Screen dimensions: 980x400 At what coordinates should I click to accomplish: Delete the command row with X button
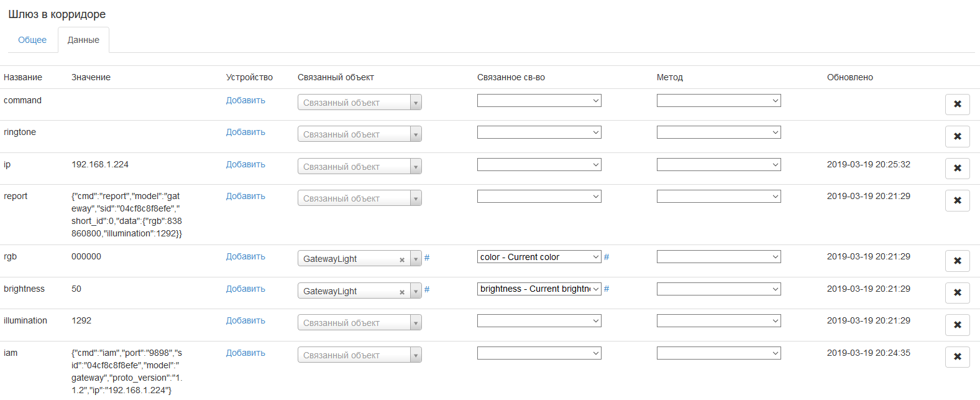coord(957,105)
